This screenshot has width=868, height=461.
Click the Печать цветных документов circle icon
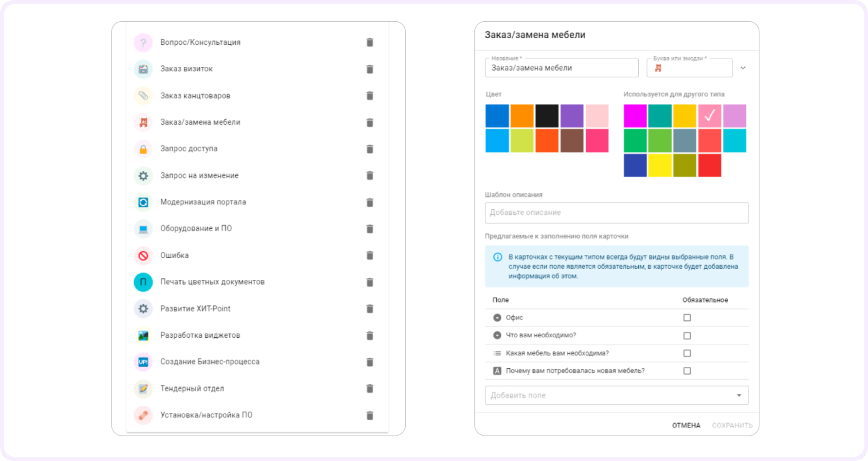(x=143, y=282)
